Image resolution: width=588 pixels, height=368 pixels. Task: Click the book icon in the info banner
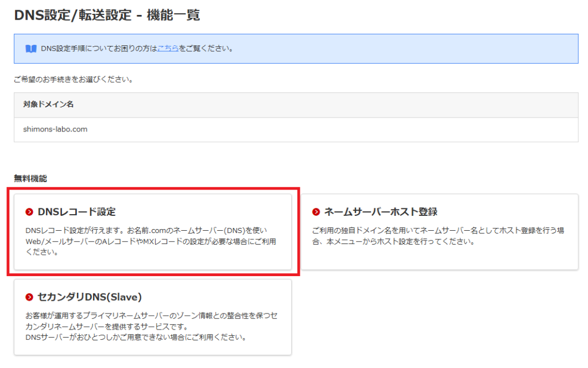31,49
